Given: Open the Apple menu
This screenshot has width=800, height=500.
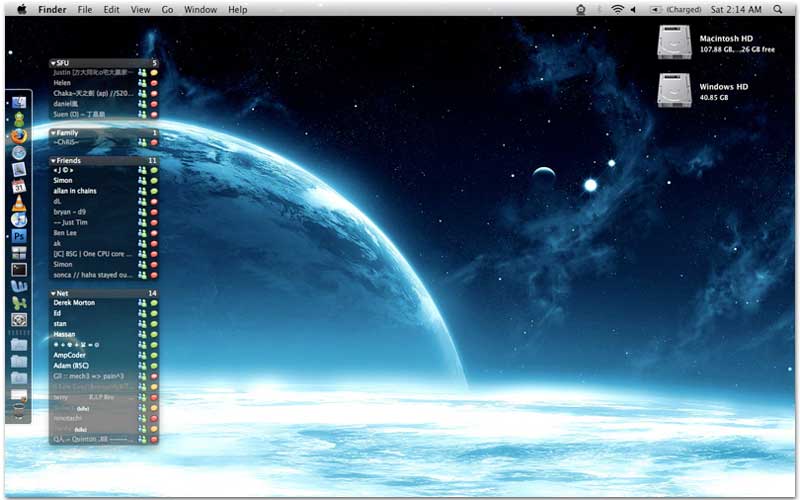Looking at the screenshot, I should (21, 9).
